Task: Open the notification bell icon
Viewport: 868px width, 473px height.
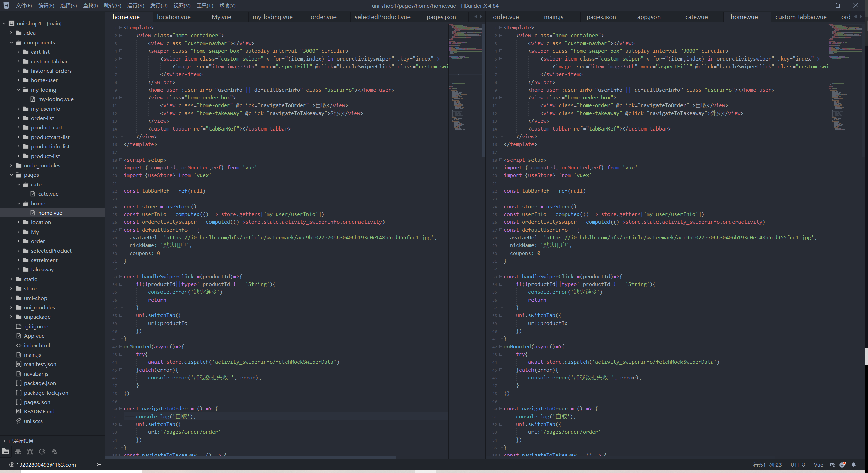Action: [x=854, y=465]
